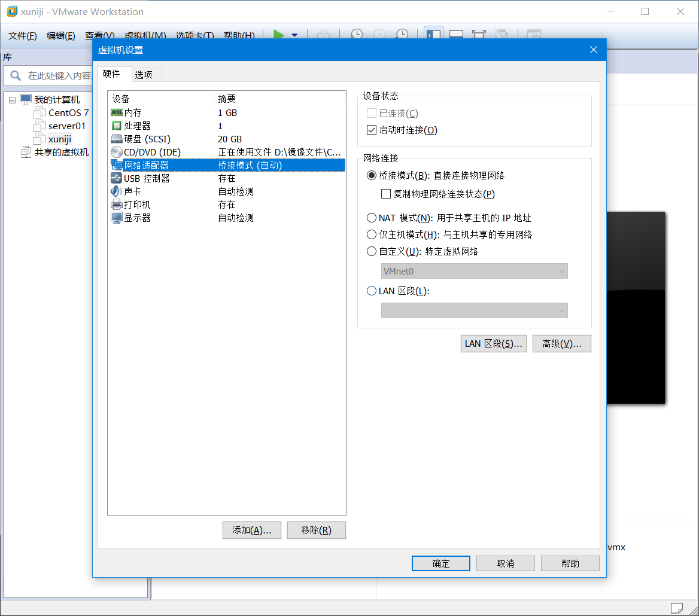Click the 1 GB memory summary
Image resolution: width=699 pixels, height=616 pixels.
[227, 112]
